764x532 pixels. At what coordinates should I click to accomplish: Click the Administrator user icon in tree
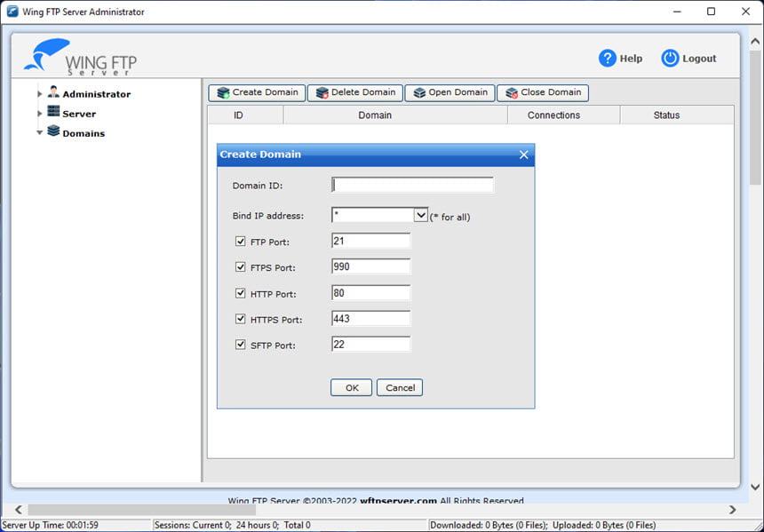tap(53, 92)
